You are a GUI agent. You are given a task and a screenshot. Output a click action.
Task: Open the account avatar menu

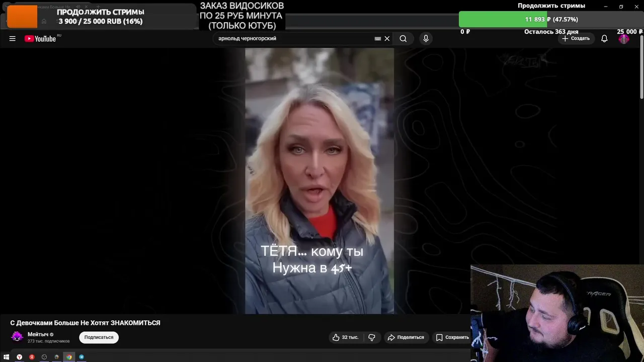click(624, 39)
